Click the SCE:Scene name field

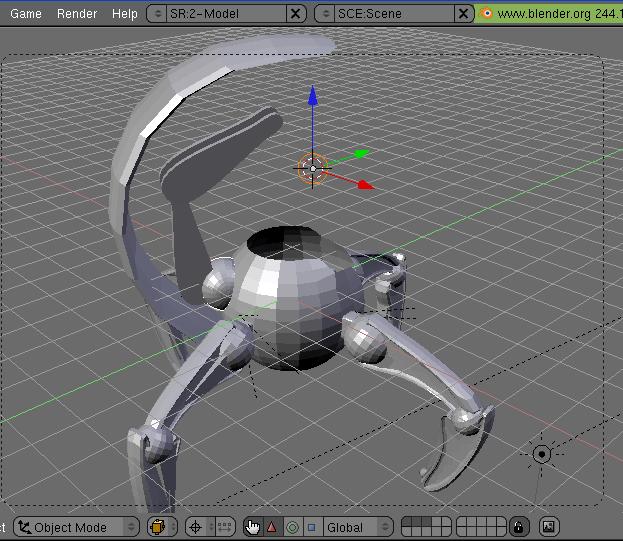point(394,14)
